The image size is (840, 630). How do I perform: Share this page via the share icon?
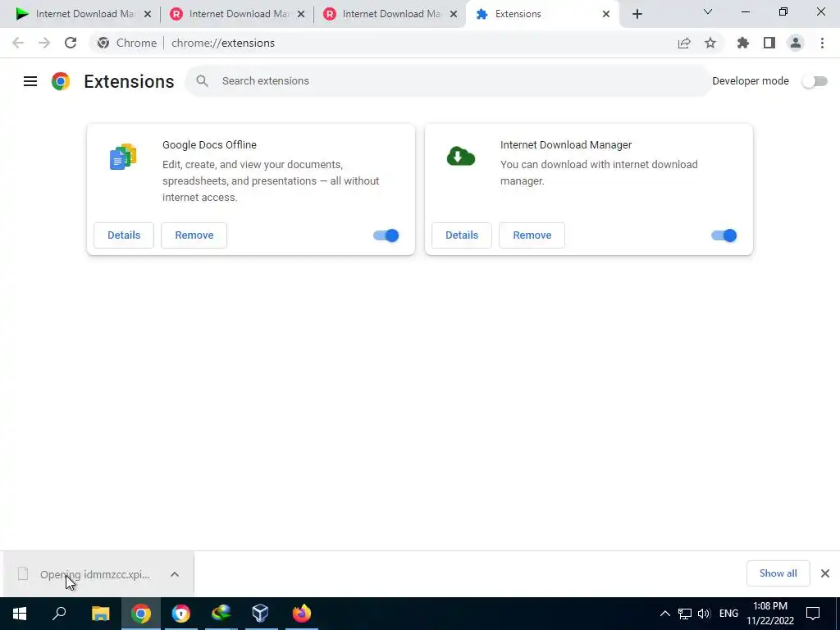click(x=684, y=43)
